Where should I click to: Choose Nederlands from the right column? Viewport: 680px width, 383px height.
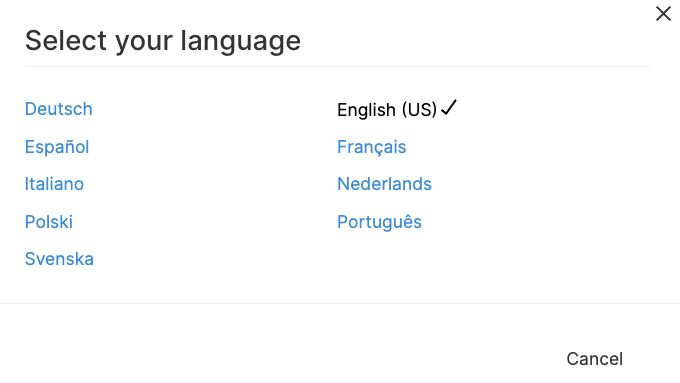384,184
